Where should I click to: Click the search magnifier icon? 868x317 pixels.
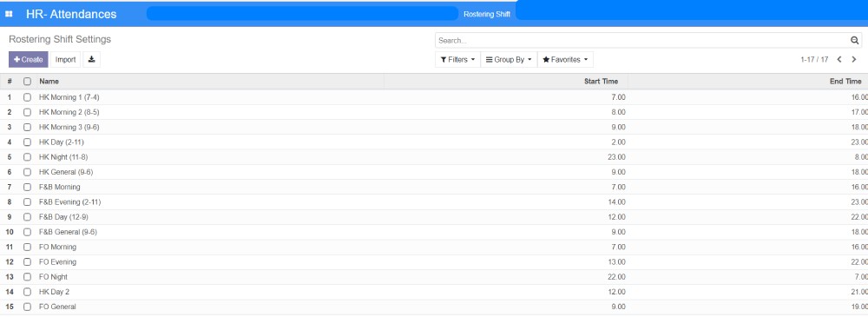[855, 41]
